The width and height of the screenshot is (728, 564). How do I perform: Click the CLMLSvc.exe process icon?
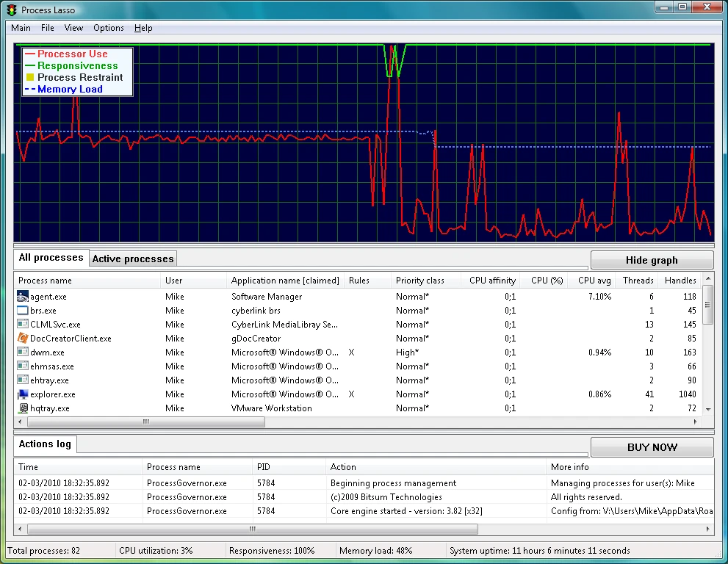24,325
